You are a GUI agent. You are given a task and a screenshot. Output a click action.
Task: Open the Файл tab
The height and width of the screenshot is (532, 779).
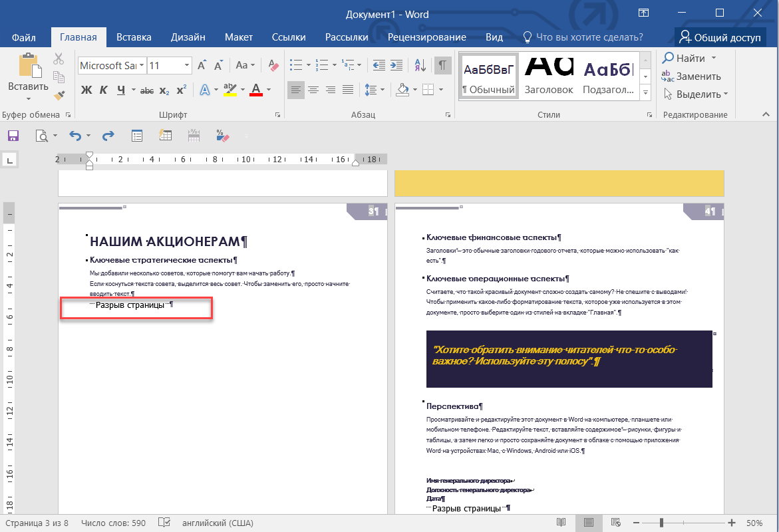24,37
